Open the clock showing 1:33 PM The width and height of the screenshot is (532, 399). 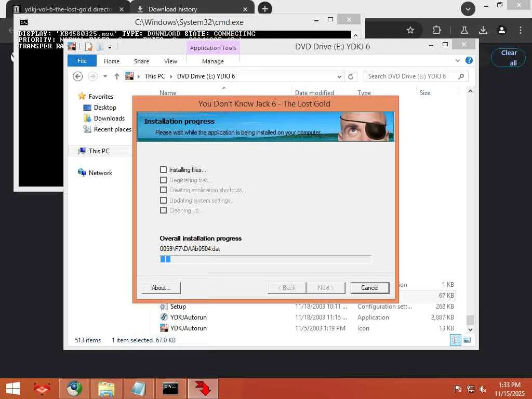(x=509, y=389)
